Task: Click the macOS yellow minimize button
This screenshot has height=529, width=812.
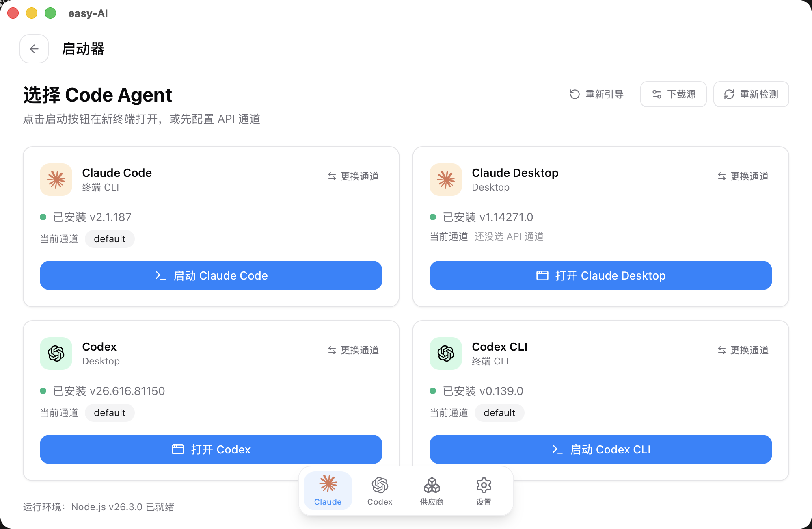Action: [32, 13]
